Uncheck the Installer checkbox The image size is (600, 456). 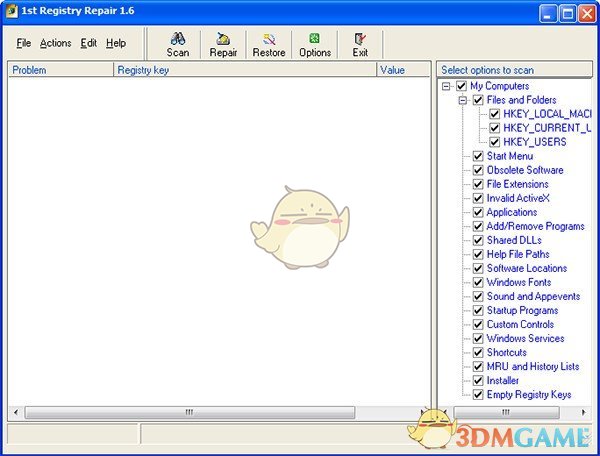point(478,381)
